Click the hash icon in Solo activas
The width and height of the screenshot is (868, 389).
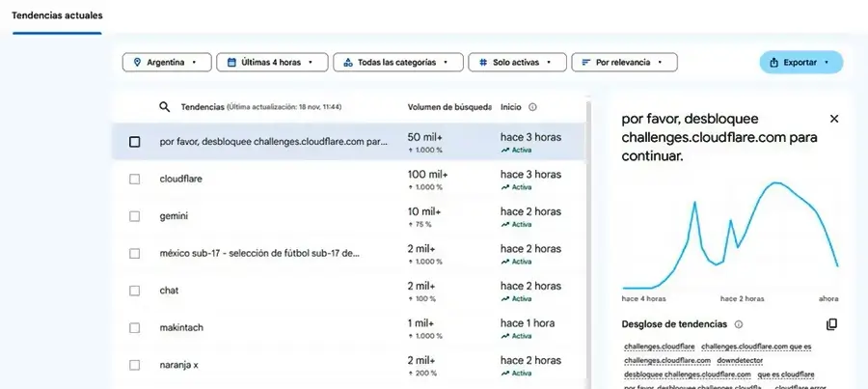point(483,63)
